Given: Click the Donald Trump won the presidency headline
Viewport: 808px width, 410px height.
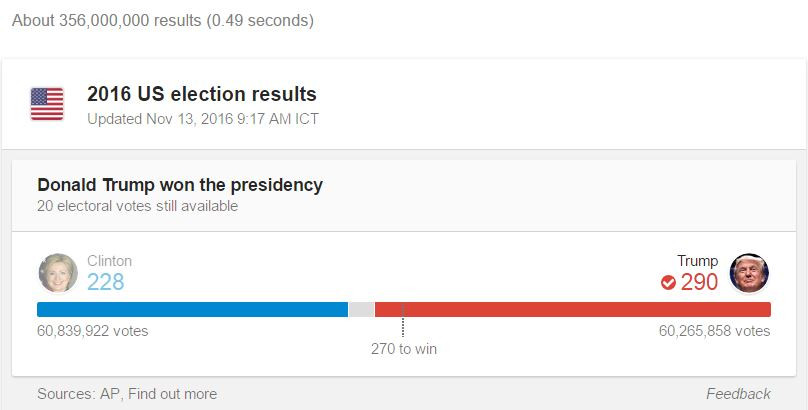Looking at the screenshot, I should [180, 185].
